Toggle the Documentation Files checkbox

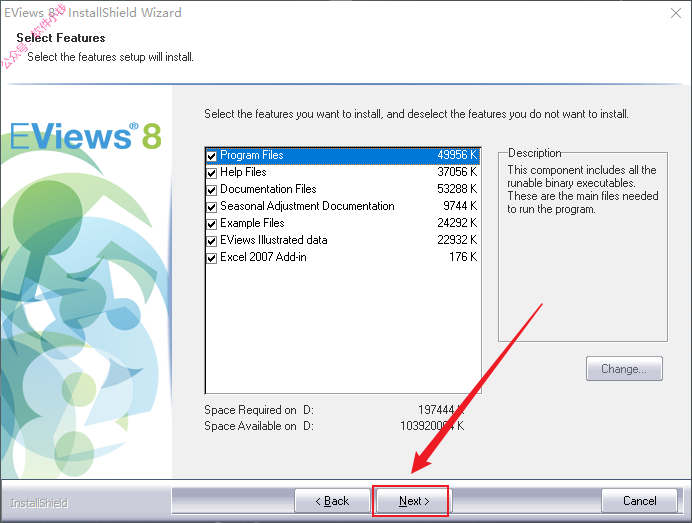pos(211,190)
